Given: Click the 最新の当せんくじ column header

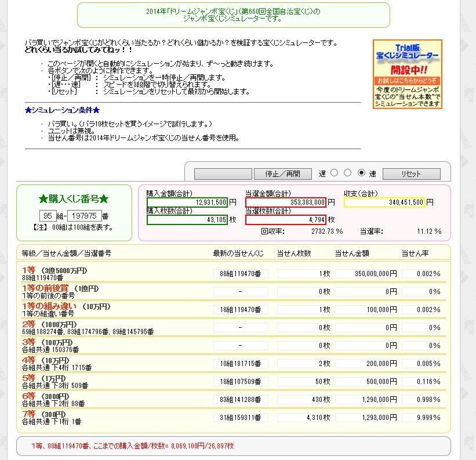Looking at the screenshot, I should click(238, 253).
